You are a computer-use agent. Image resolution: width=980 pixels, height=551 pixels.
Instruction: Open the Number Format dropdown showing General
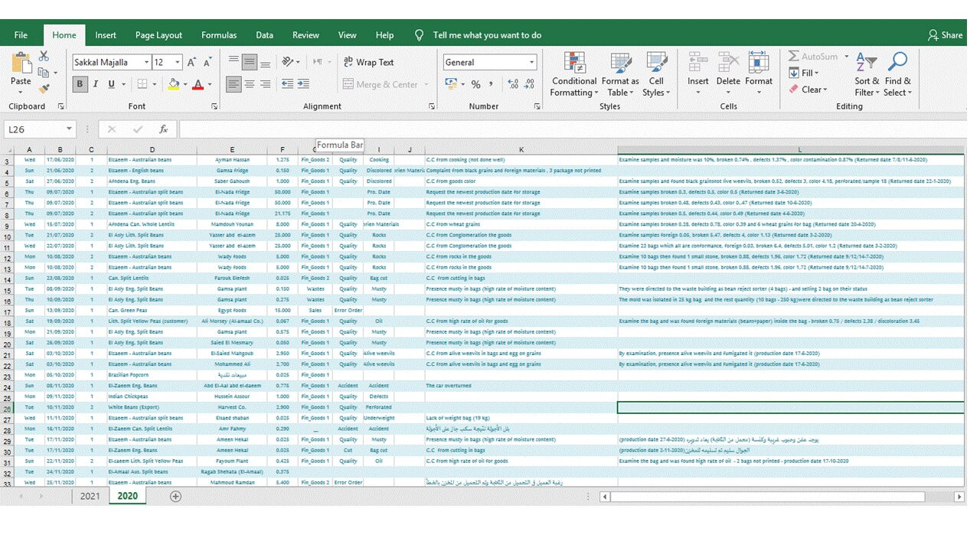pyautogui.click(x=531, y=62)
